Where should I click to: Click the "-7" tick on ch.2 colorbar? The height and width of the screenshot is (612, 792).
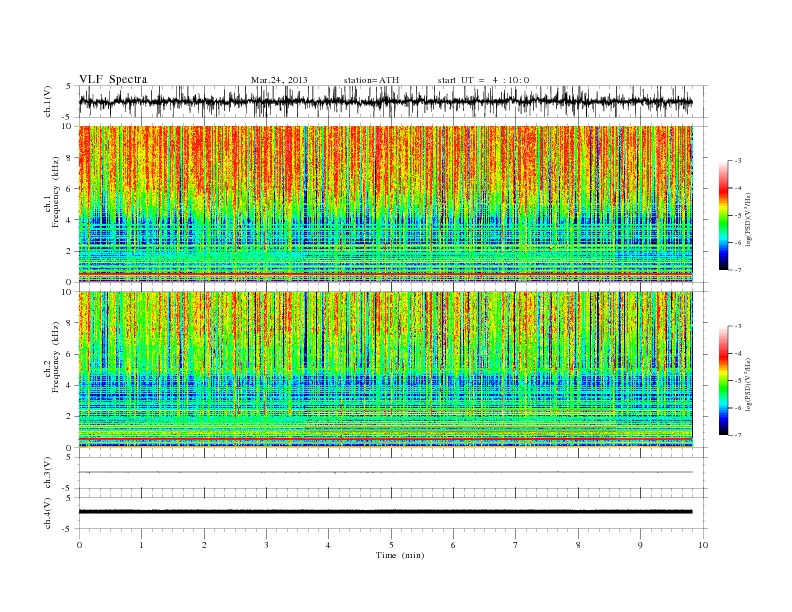coord(738,435)
